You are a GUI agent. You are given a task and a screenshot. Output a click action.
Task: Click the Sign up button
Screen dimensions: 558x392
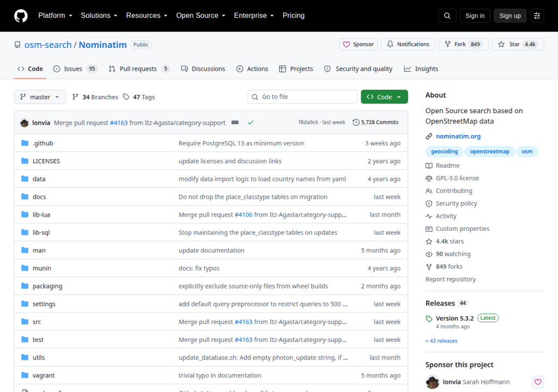pos(510,16)
